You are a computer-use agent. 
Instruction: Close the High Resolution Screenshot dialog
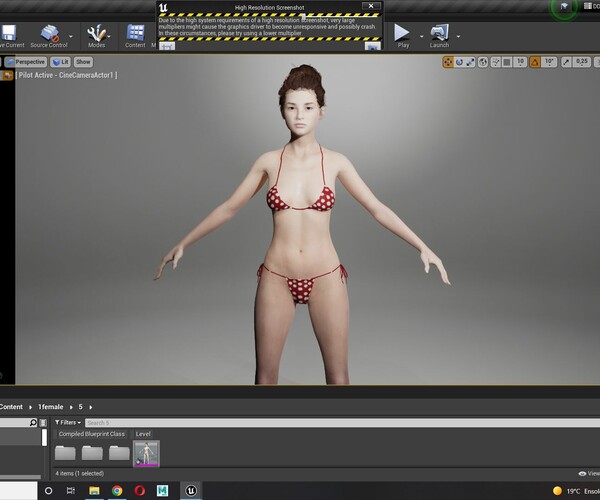coord(371,6)
